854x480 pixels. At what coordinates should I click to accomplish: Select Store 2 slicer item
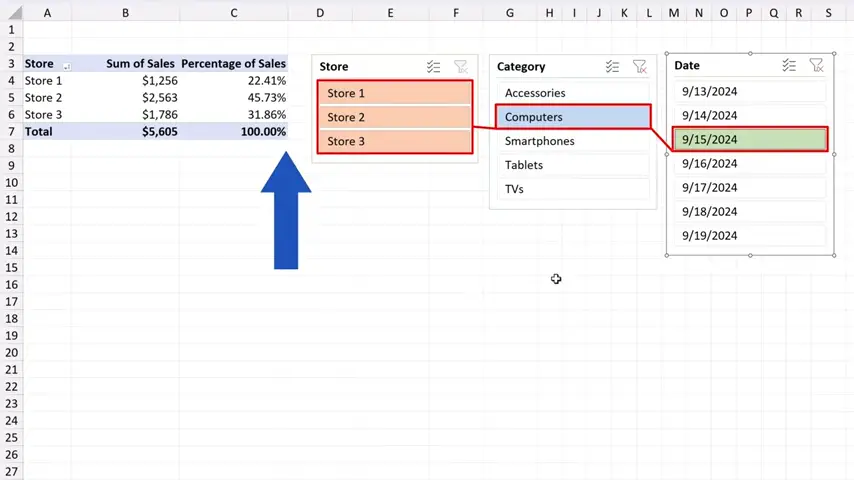[395, 117]
